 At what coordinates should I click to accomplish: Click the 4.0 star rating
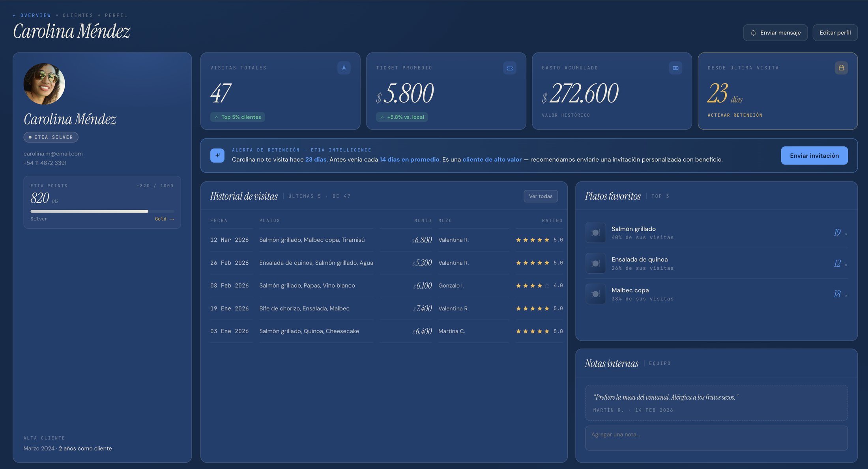click(539, 286)
